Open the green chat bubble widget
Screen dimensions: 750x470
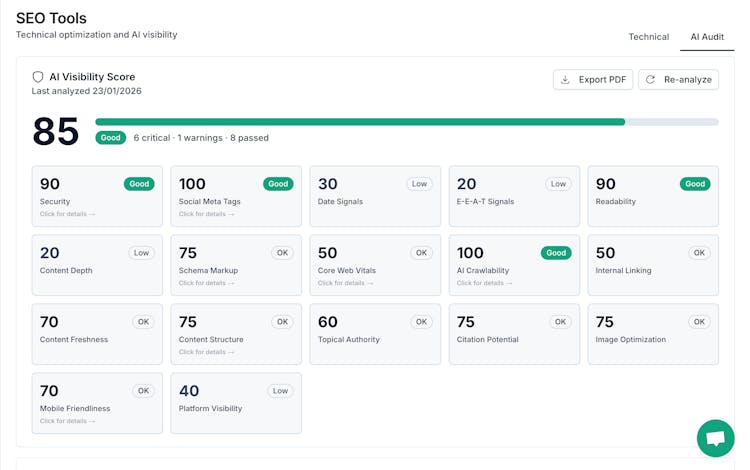(x=715, y=438)
